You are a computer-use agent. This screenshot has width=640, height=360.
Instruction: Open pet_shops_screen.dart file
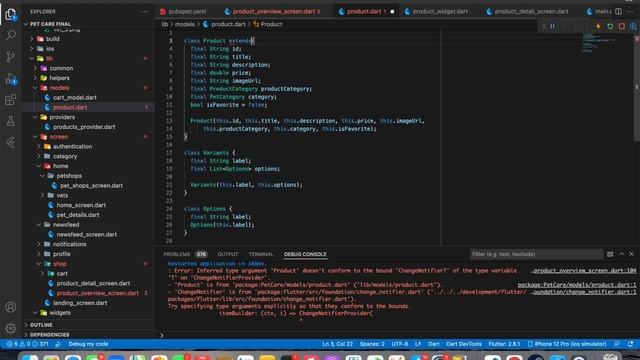[x=91, y=186]
